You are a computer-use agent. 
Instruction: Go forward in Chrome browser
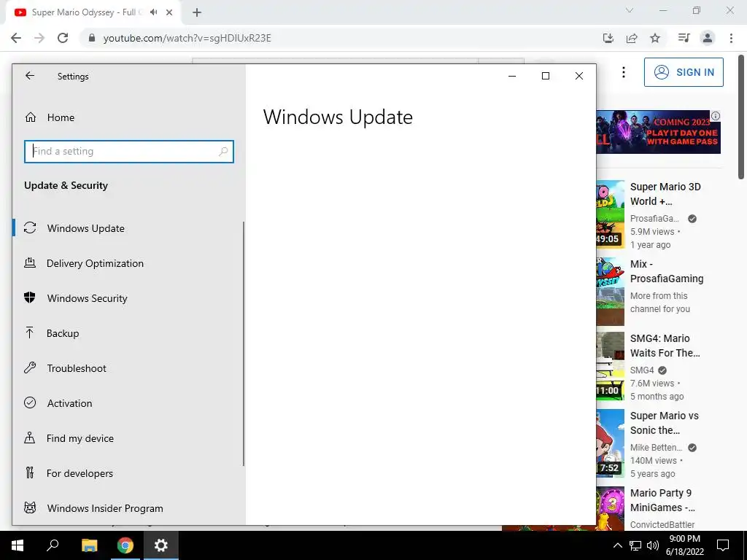39,38
